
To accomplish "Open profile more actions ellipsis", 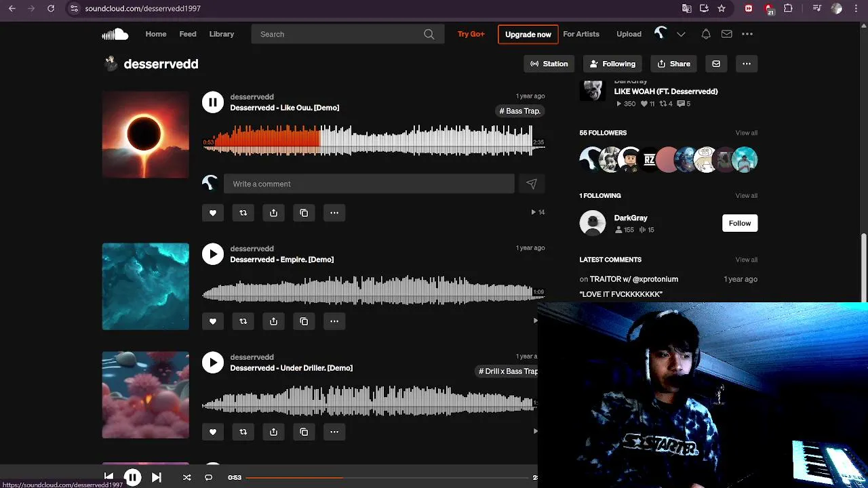I will point(747,64).
